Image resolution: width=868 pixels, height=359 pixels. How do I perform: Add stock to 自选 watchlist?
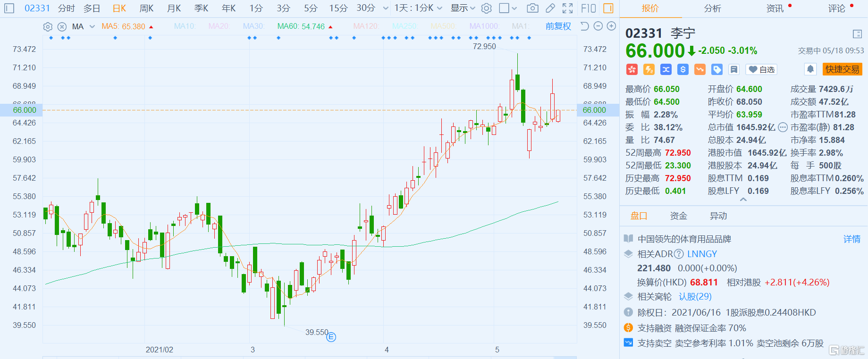click(761, 69)
